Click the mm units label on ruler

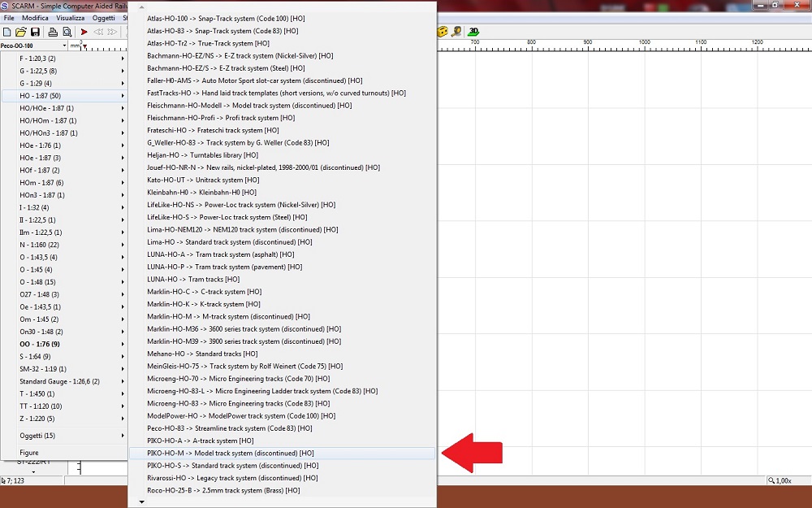(x=75, y=46)
